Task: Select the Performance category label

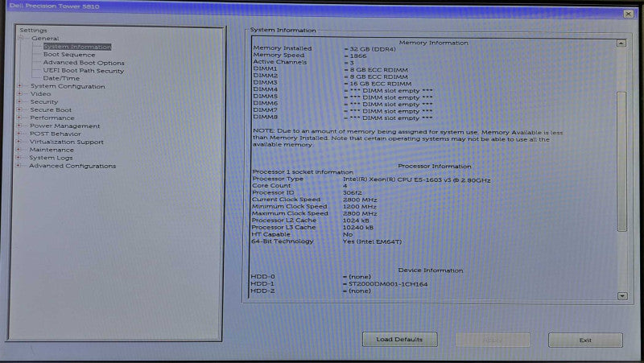Action: point(52,118)
